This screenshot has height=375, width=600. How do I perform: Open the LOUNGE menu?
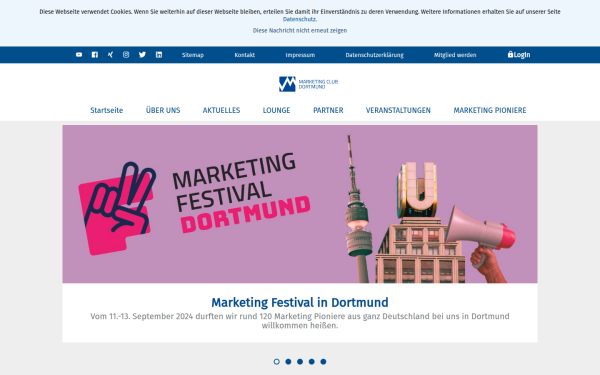tap(277, 110)
